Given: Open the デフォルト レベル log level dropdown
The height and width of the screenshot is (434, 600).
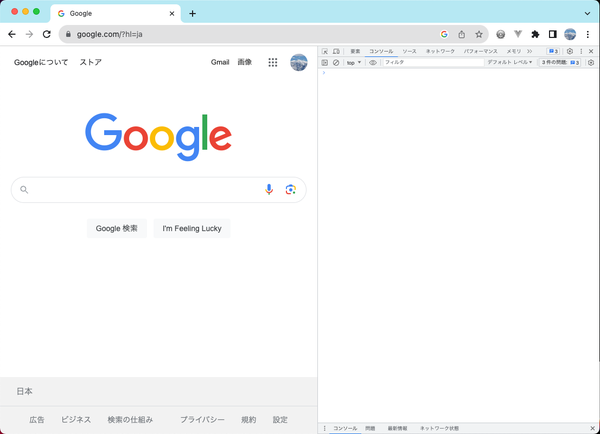Looking at the screenshot, I should (509, 62).
